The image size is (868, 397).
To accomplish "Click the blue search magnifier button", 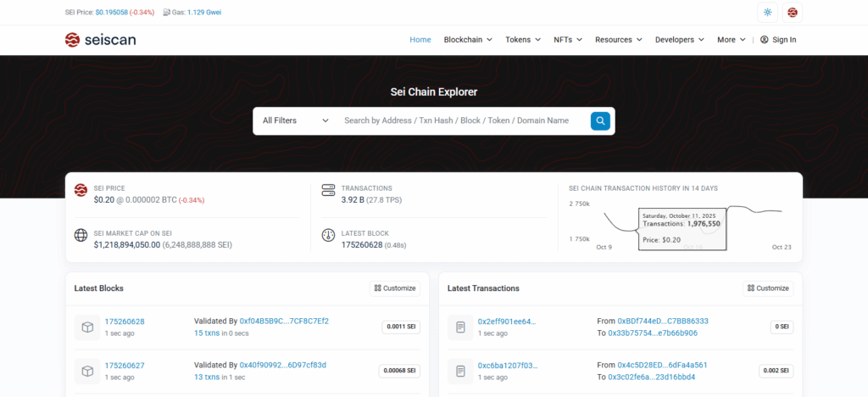I will pos(600,121).
